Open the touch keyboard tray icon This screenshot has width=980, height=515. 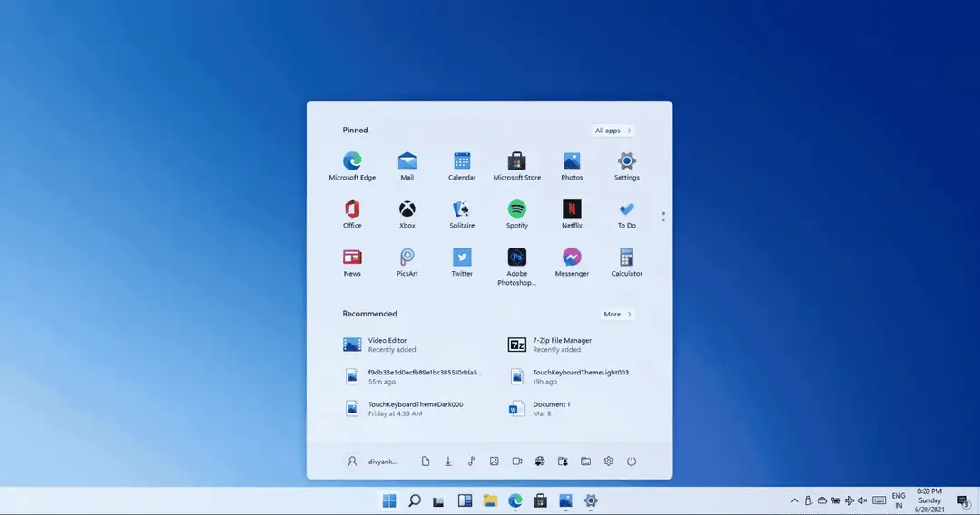click(878, 500)
